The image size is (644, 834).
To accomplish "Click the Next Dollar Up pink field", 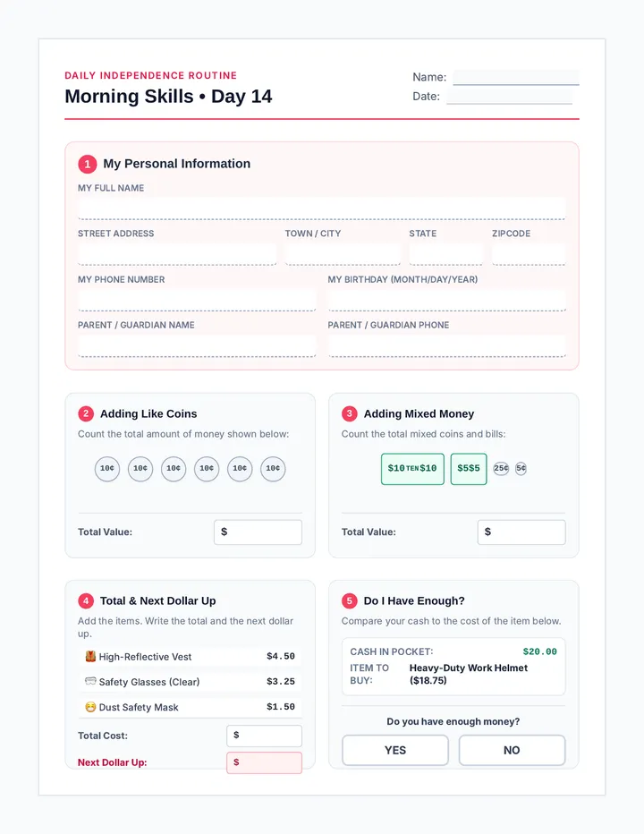I will click(264, 762).
